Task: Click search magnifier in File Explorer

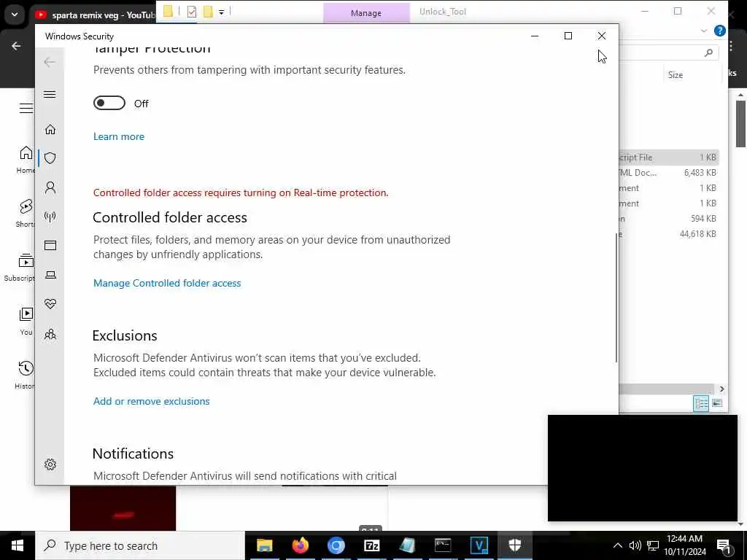Action: click(x=708, y=52)
